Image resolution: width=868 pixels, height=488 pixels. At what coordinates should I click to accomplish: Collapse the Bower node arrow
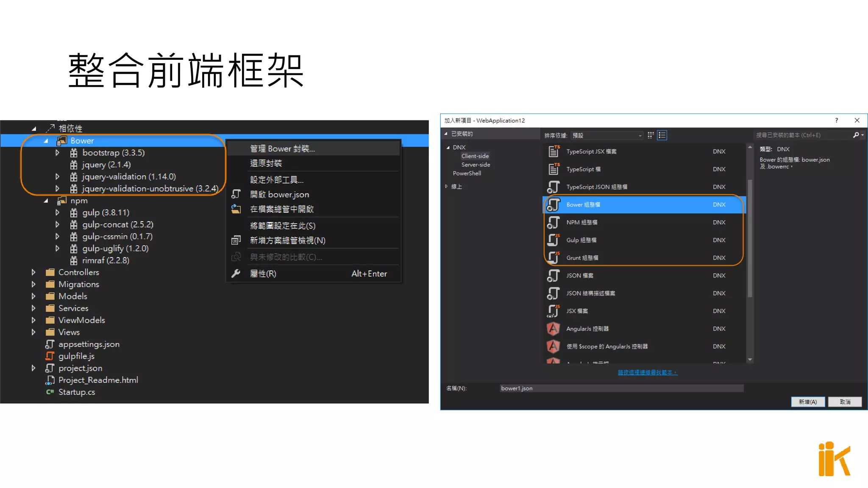[46, 141]
